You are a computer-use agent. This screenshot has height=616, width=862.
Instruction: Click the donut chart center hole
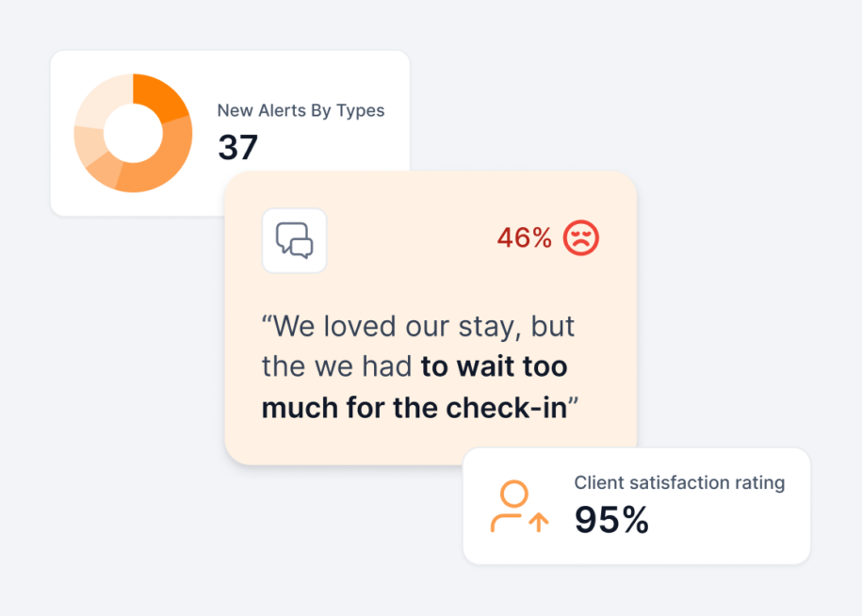(133, 133)
